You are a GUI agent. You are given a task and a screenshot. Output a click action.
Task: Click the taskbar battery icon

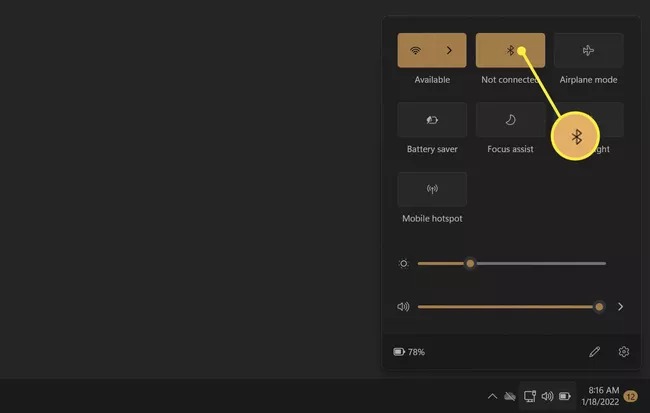click(x=565, y=396)
